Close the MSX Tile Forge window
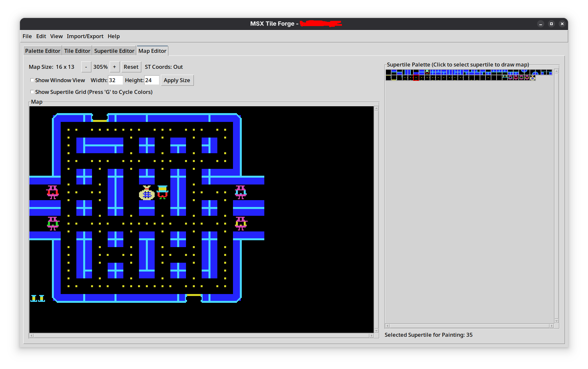 pyautogui.click(x=562, y=24)
